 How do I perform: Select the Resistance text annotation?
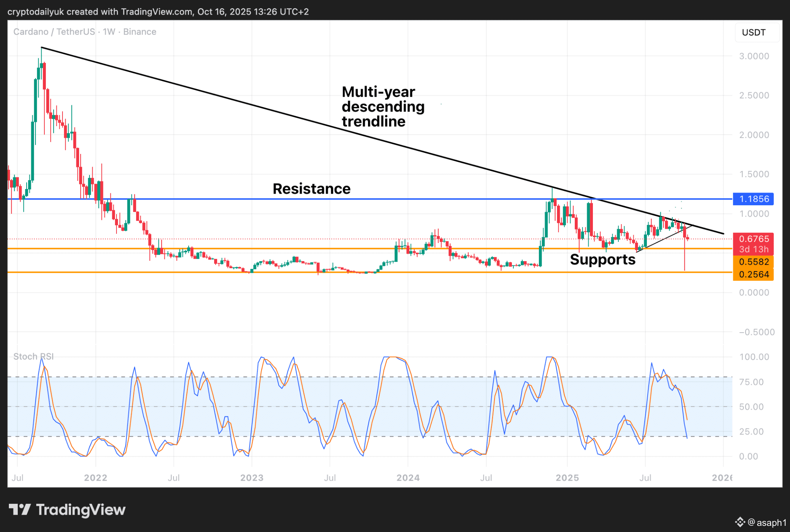point(311,189)
